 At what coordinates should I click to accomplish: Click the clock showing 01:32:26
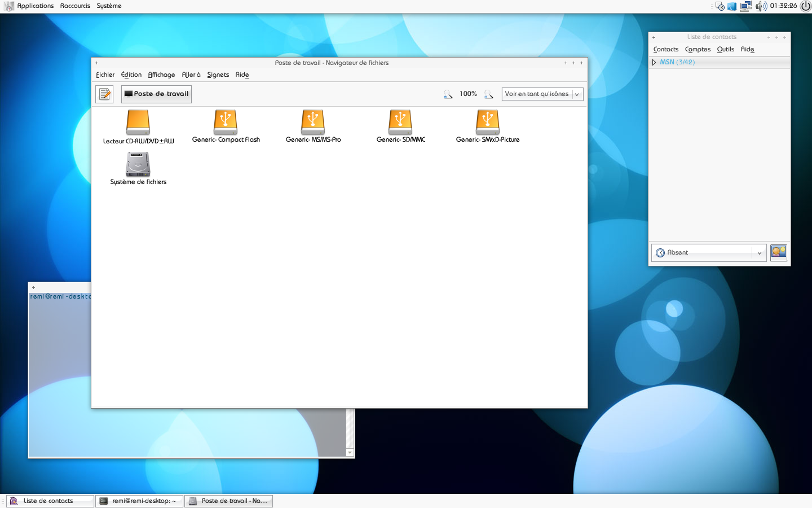click(x=784, y=6)
